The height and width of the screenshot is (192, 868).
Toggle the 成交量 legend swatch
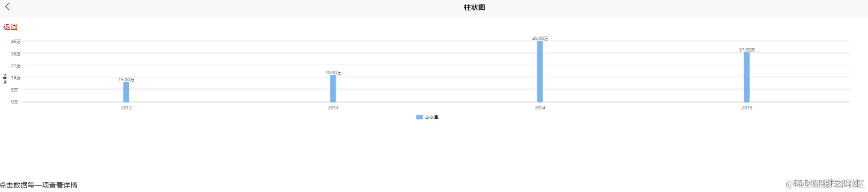419,117
